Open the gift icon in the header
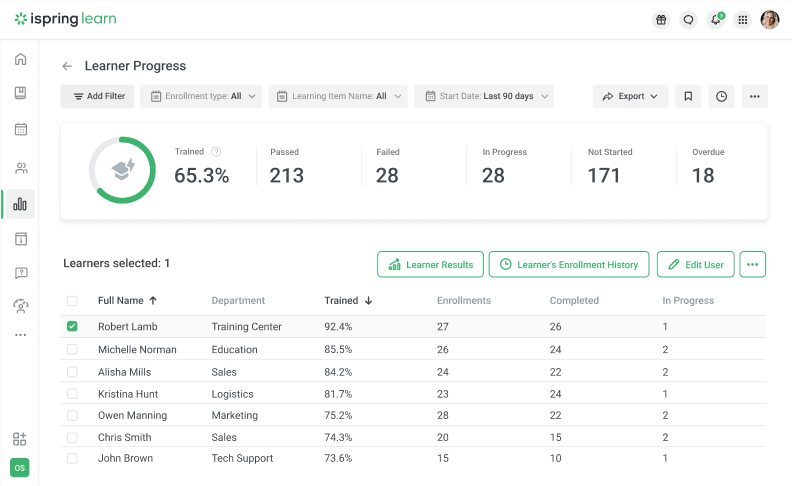Viewport: 792px width, 486px height. (661, 20)
